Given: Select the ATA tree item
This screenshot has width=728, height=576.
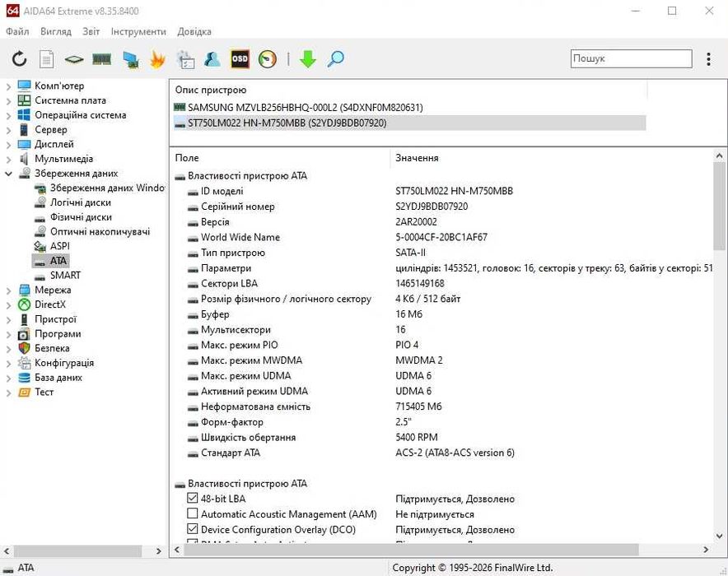Looking at the screenshot, I should click(x=51, y=261).
